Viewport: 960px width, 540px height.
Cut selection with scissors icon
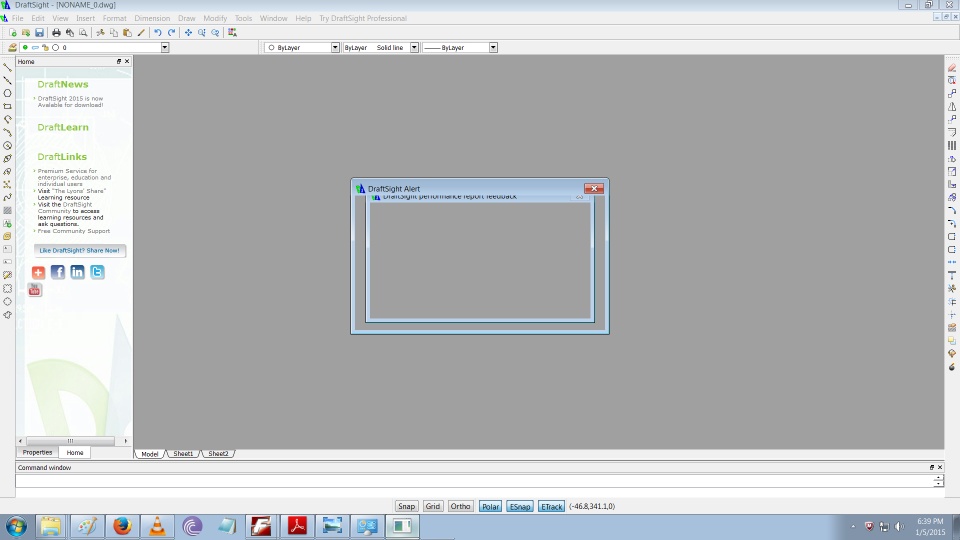[x=100, y=32]
